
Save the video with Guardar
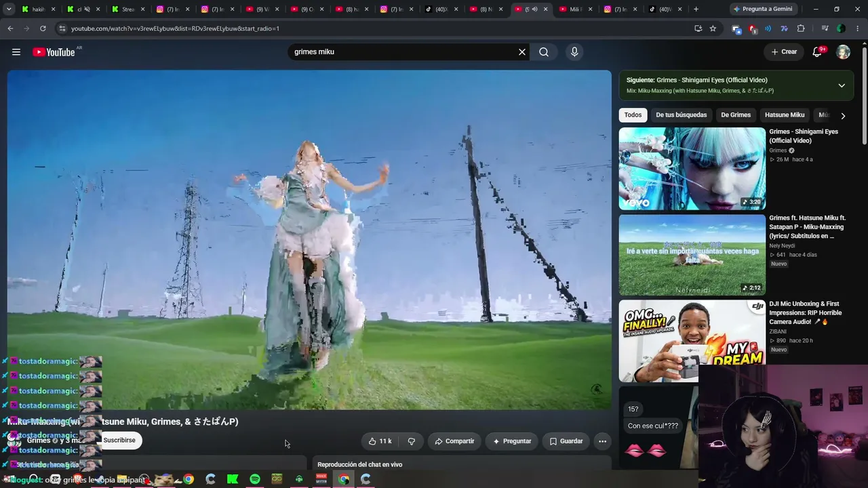click(566, 441)
